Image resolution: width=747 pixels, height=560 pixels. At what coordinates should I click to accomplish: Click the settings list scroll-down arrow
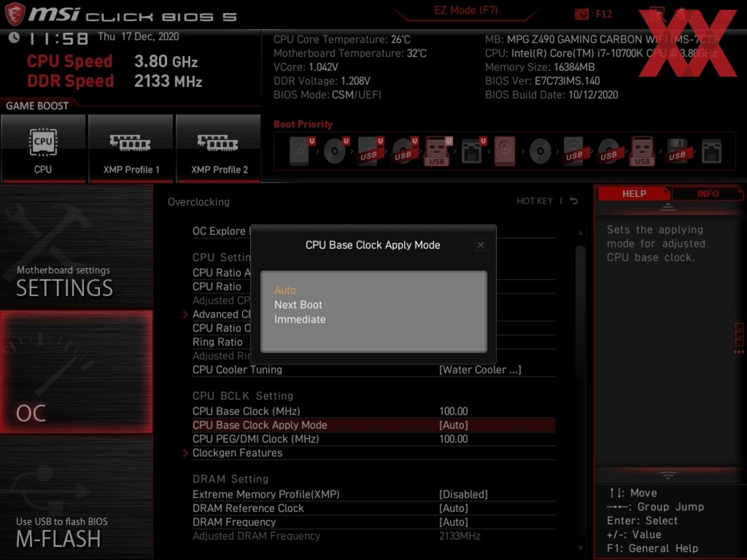click(581, 548)
